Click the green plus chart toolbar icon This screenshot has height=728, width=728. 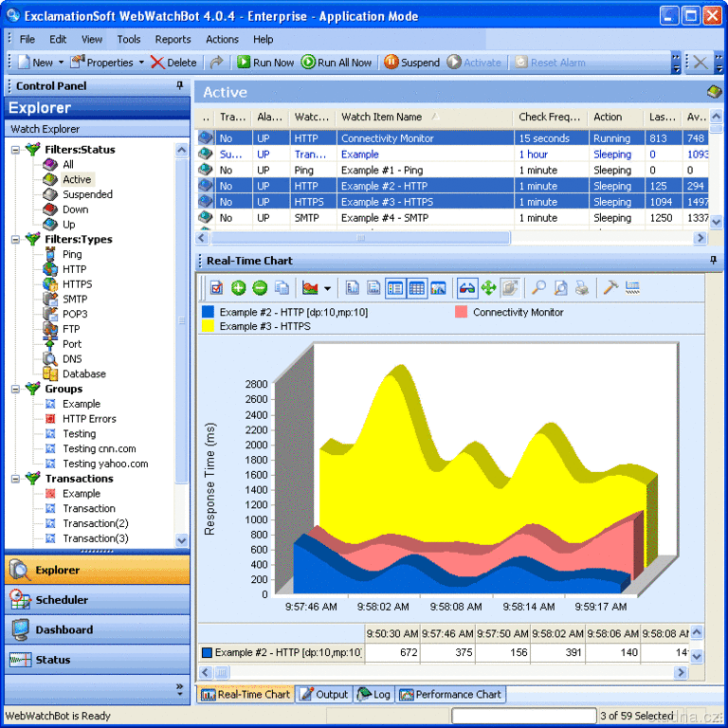[x=238, y=288]
